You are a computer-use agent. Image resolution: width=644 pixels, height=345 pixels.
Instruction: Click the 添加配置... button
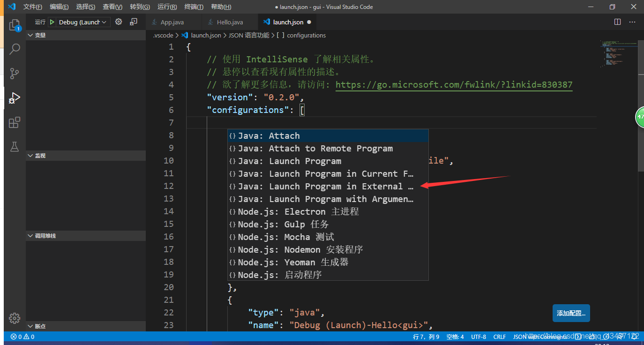571,313
